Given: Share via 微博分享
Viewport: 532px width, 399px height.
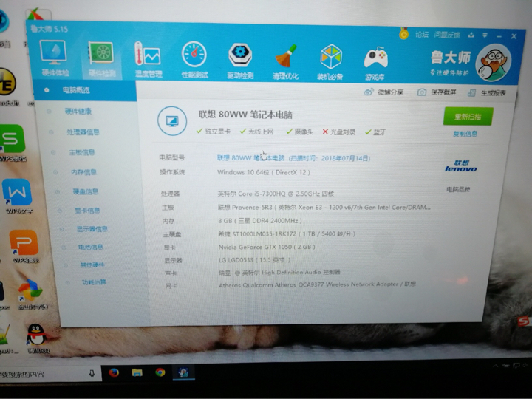Looking at the screenshot, I should [383, 92].
